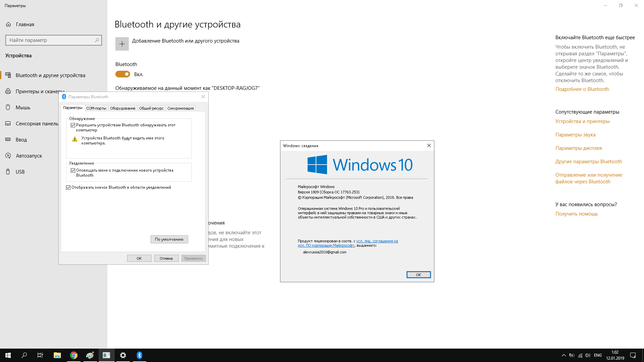644x362 pixels.
Task: Click OK in Параметры Bluetooth dialog
Action: [x=139, y=258]
